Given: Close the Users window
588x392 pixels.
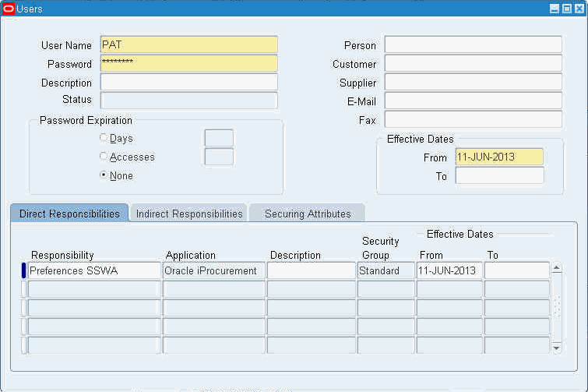Looking at the screenshot, I should (578, 9).
